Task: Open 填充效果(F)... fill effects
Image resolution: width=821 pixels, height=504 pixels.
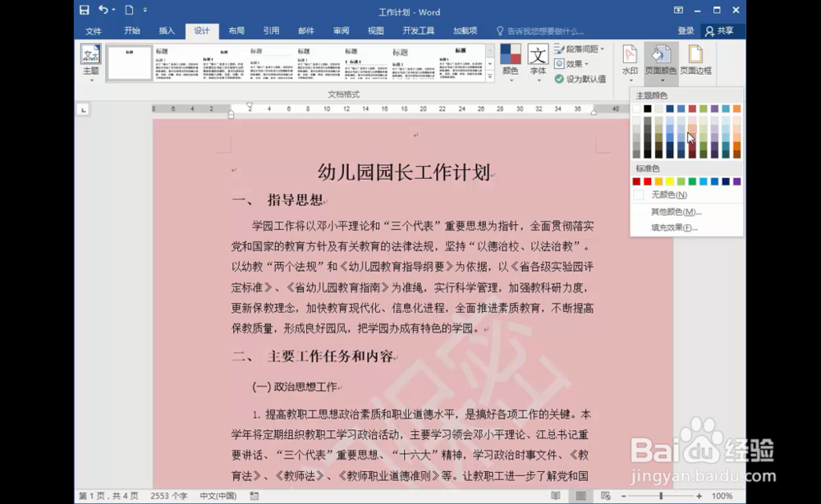Action: [686, 227]
